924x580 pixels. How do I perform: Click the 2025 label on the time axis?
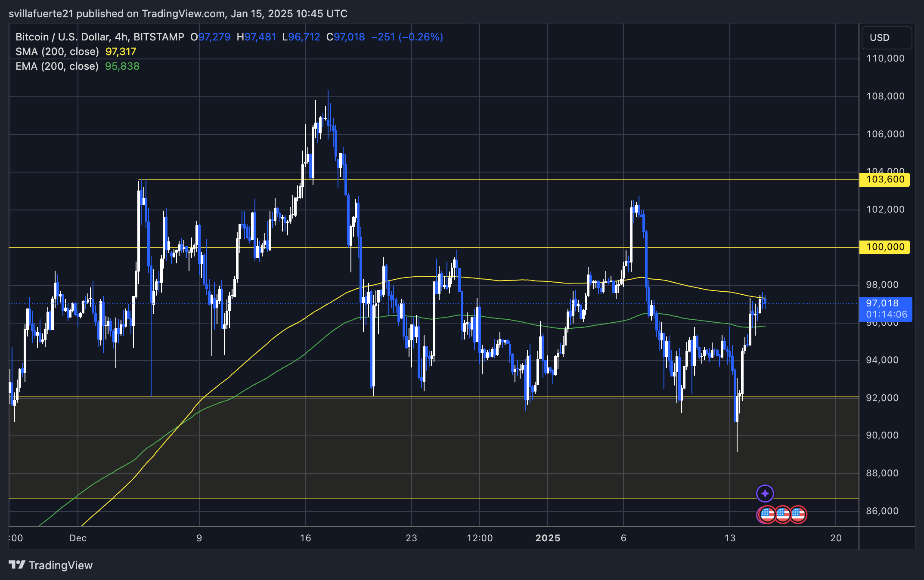tap(548, 538)
